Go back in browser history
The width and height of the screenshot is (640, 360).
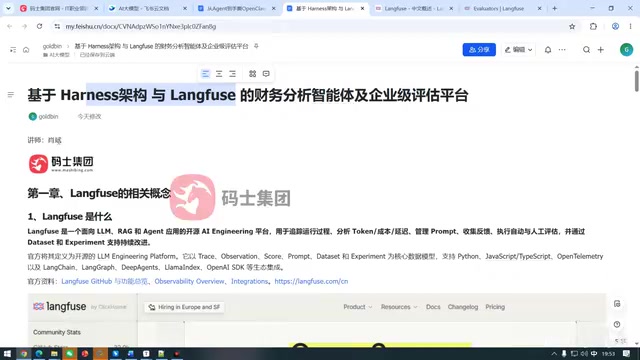[x=10, y=27]
